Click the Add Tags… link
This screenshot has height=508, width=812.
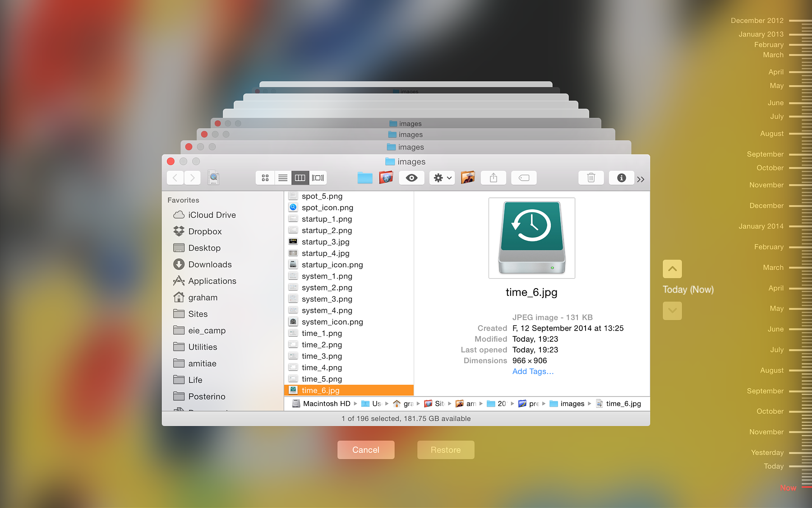pyautogui.click(x=533, y=371)
